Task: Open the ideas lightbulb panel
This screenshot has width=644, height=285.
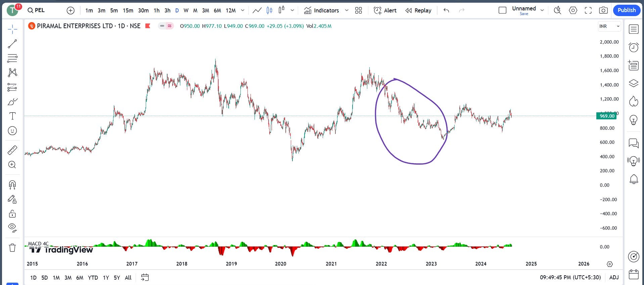Action: coord(634,119)
